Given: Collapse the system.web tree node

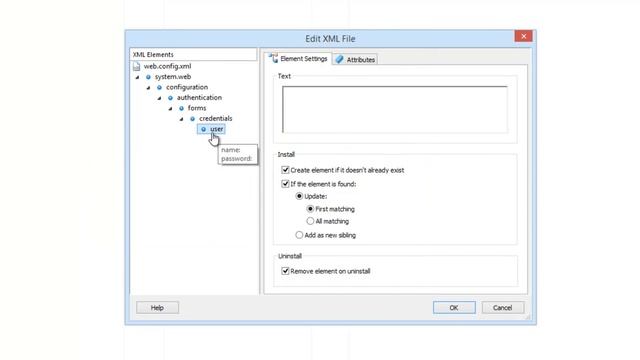Looking at the screenshot, I should coord(138,77).
